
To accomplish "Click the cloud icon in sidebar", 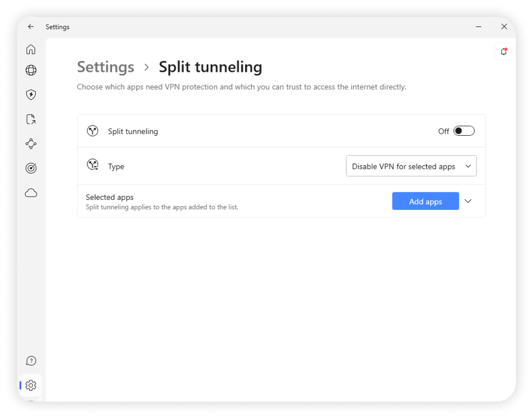I will [x=31, y=193].
